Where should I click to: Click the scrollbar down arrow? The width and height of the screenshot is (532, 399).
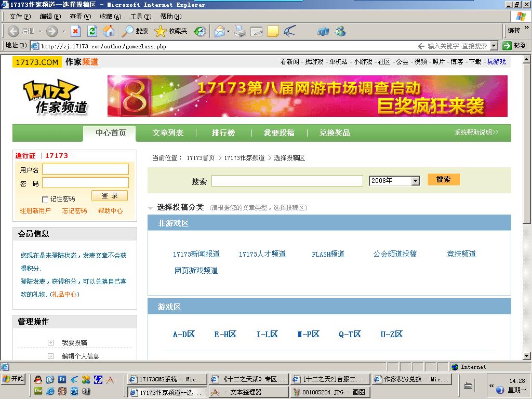pos(526,356)
